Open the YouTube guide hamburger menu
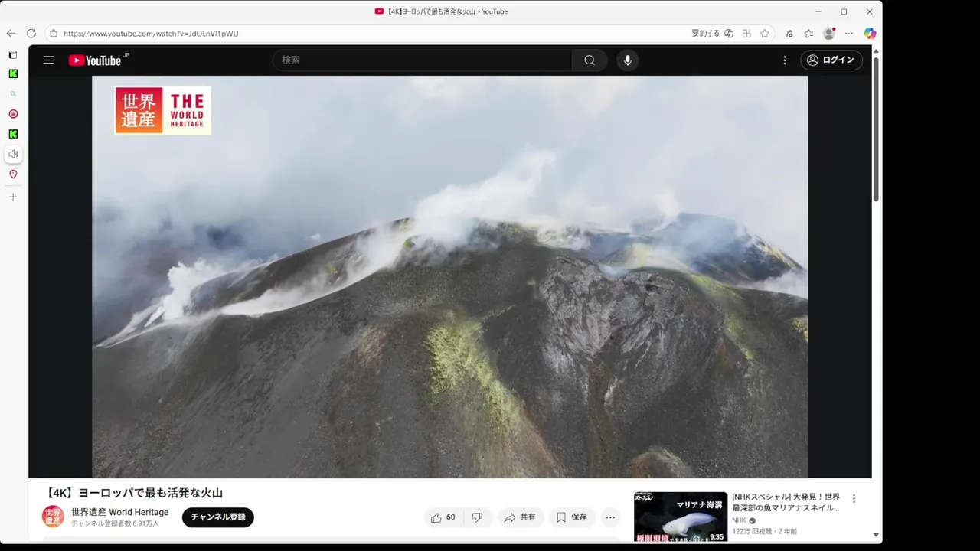This screenshot has height=551, width=980. [48, 60]
